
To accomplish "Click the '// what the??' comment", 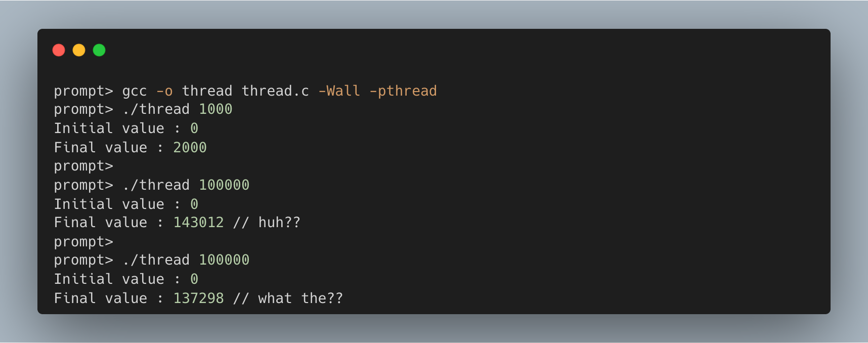I will coord(288,298).
